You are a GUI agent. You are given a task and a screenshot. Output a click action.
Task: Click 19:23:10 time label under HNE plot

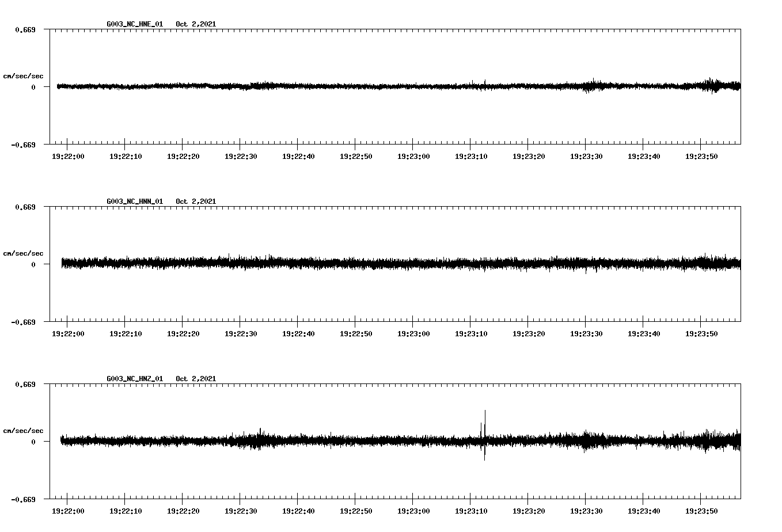(471, 156)
